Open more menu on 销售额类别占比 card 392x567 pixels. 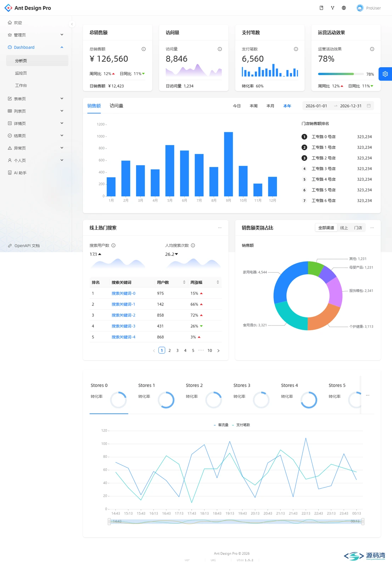pos(372,228)
